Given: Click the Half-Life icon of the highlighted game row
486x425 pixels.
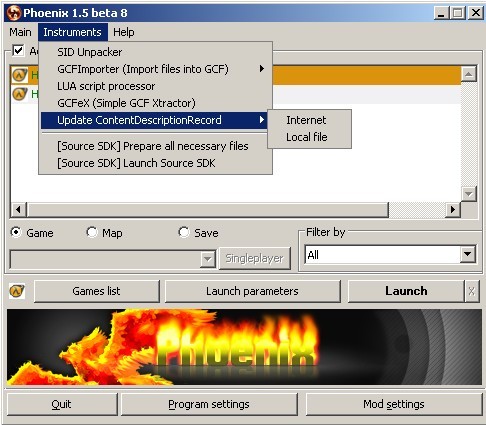Looking at the screenshot, I should coord(19,75).
